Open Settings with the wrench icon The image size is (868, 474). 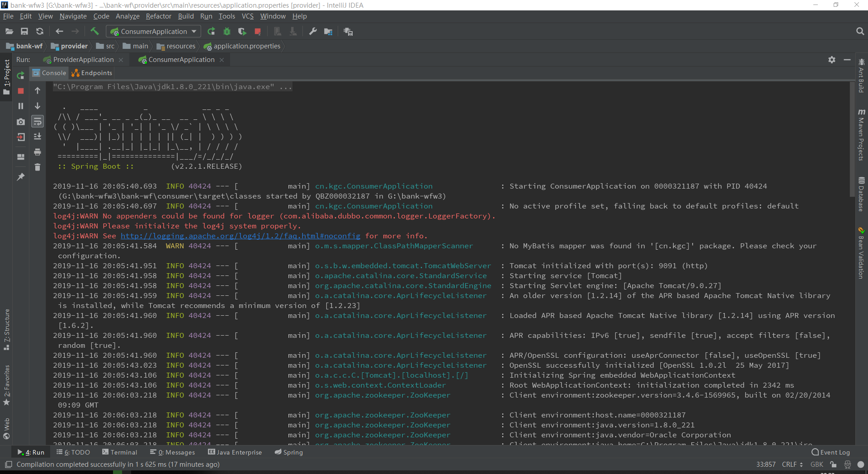pyautogui.click(x=313, y=32)
